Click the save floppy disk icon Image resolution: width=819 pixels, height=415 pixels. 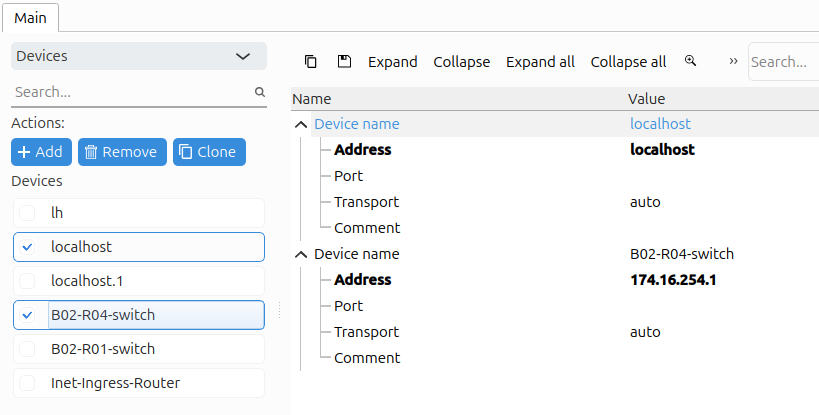344,62
